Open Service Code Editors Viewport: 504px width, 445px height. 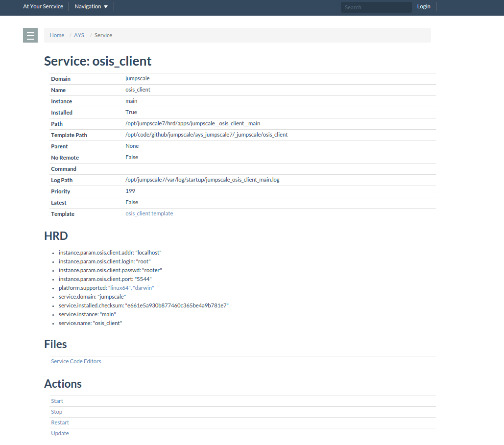pos(76,361)
